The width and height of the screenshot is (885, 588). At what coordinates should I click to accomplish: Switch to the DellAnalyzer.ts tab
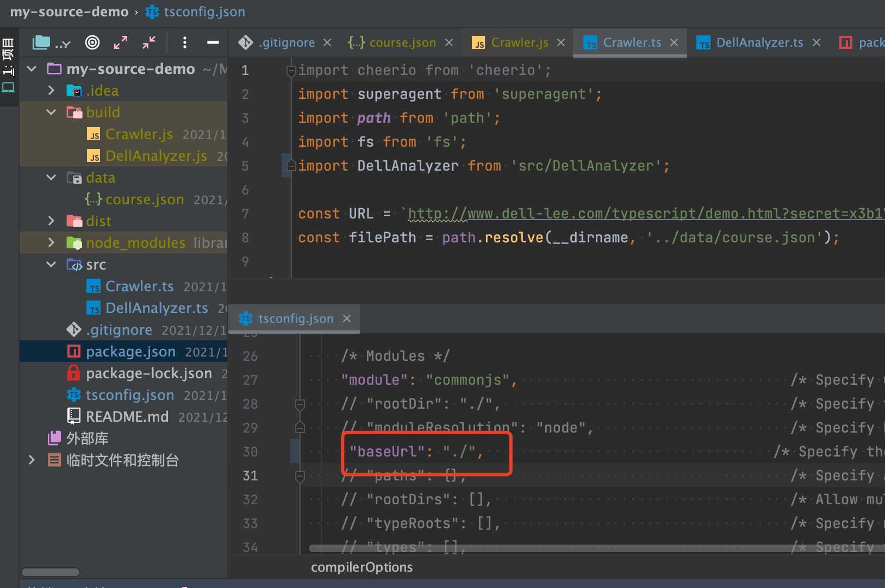(759, 42)
